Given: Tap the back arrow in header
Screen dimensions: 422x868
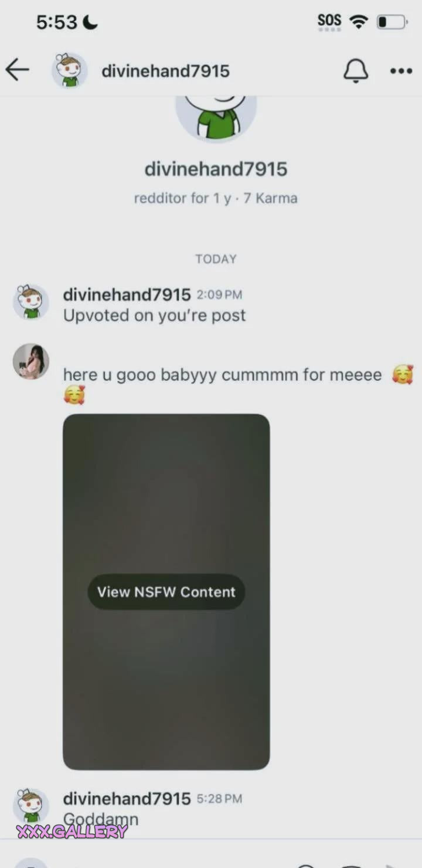Looking at the screenshot, I should pos(17,70).
